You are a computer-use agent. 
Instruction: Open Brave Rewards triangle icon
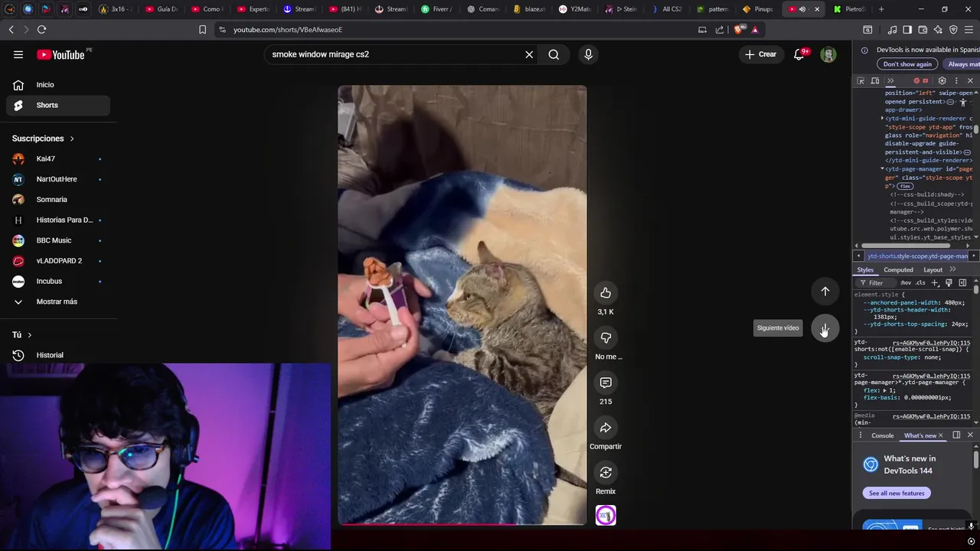tap(755, 30)
